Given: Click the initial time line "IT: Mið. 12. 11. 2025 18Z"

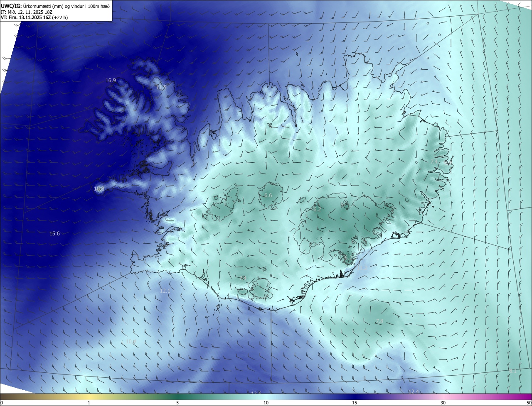Looking at the screenshot, I should [x=27, y=12].
